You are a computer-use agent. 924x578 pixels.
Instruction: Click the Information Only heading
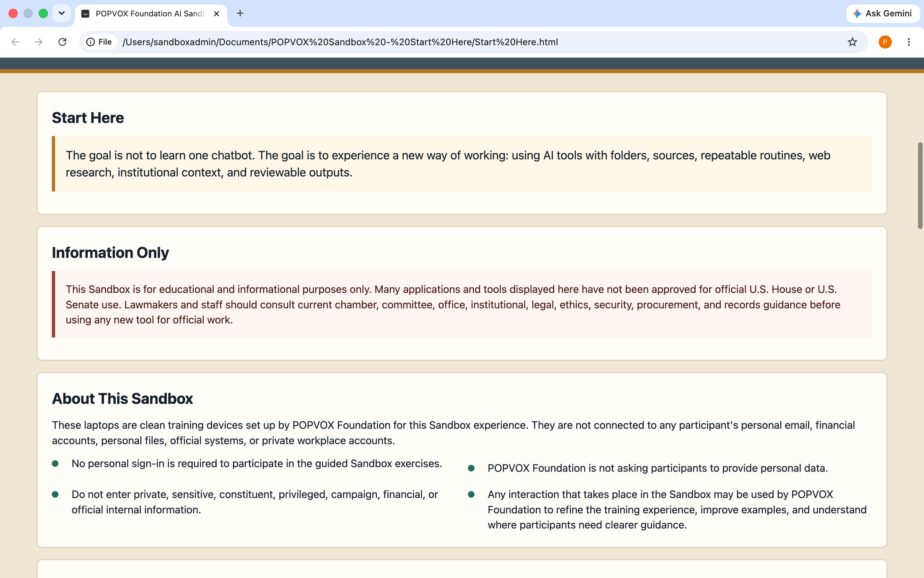pos(111,253)
